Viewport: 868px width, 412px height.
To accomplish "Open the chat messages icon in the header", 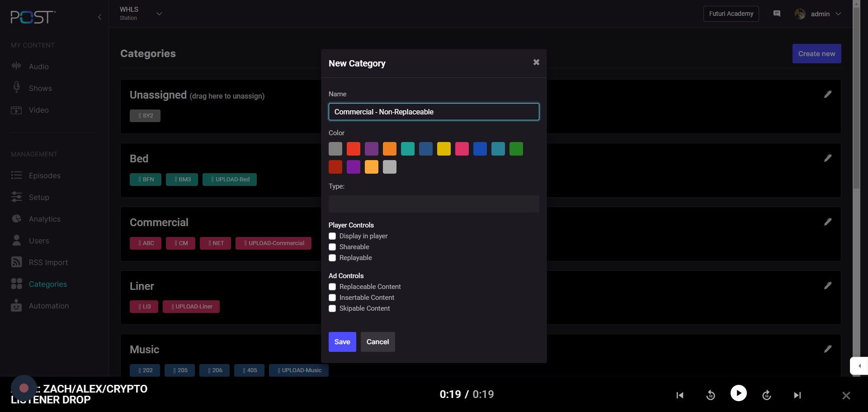I will click(777, 14).
